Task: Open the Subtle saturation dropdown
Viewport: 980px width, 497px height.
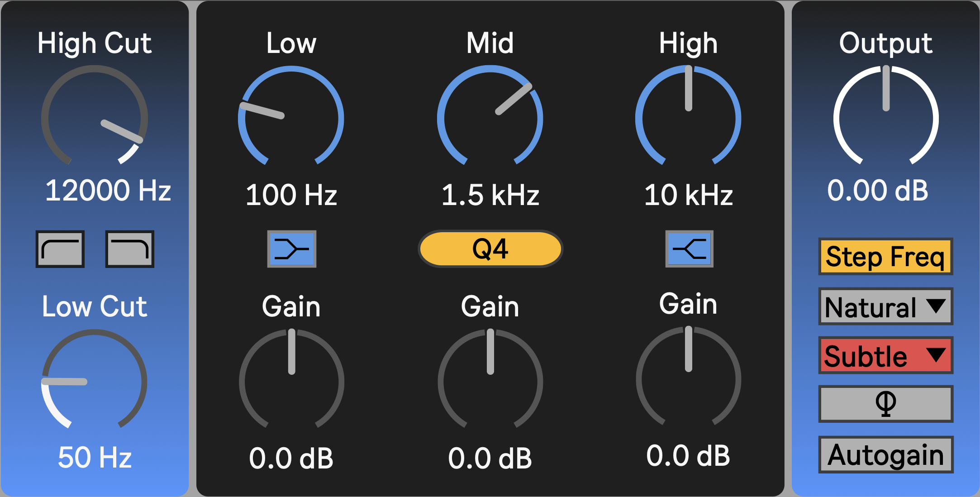Action: pyautogui.click(x=885, y=355)
